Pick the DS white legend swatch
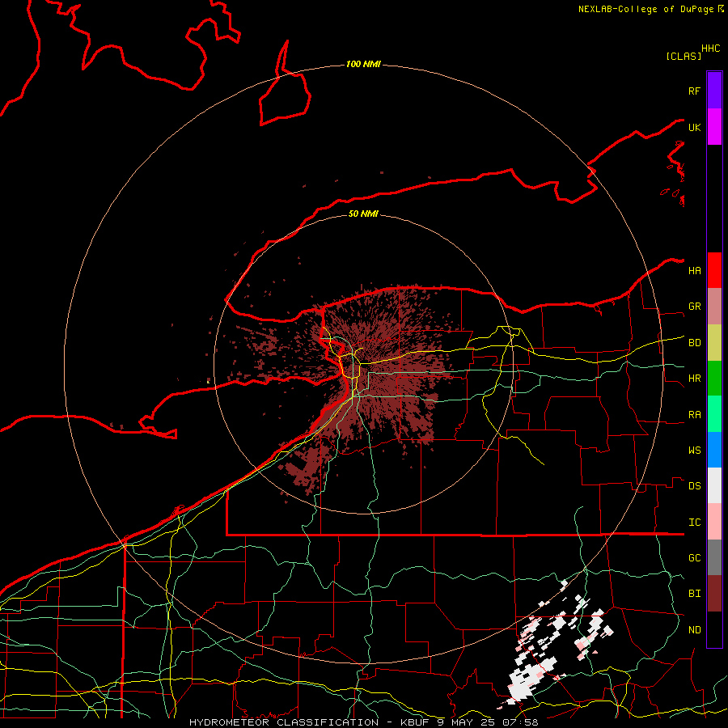This screenshot has height=728, width=728. [x=714, y=485]
